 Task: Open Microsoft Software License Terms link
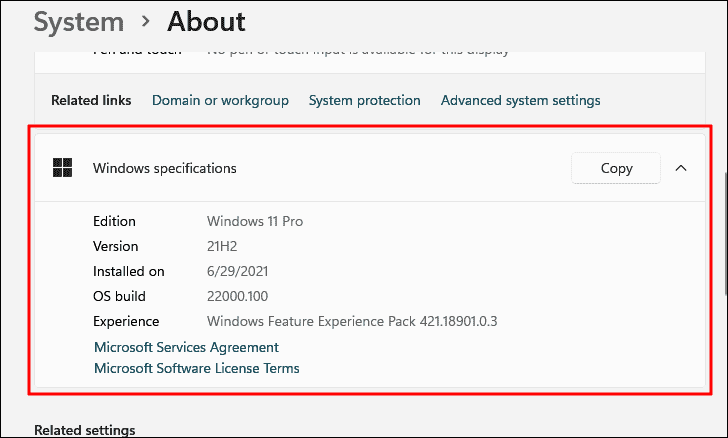(196, 368)
